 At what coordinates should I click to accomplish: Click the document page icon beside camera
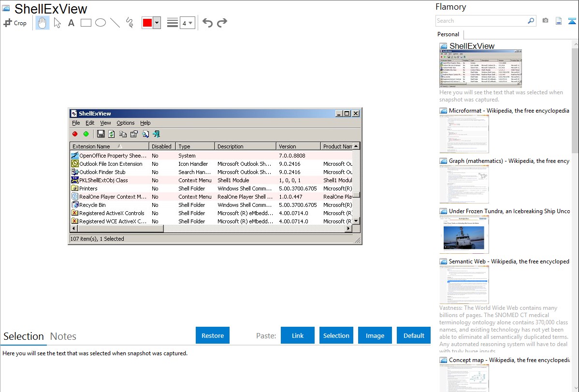pyautogui.click(x=559, y=21)
